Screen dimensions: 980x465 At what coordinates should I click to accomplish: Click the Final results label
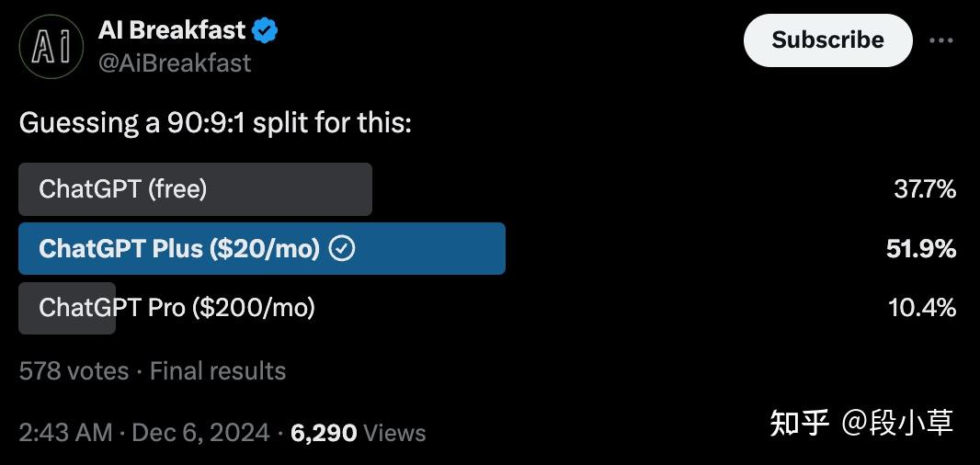pyautogui.click(x=218, y=371)
